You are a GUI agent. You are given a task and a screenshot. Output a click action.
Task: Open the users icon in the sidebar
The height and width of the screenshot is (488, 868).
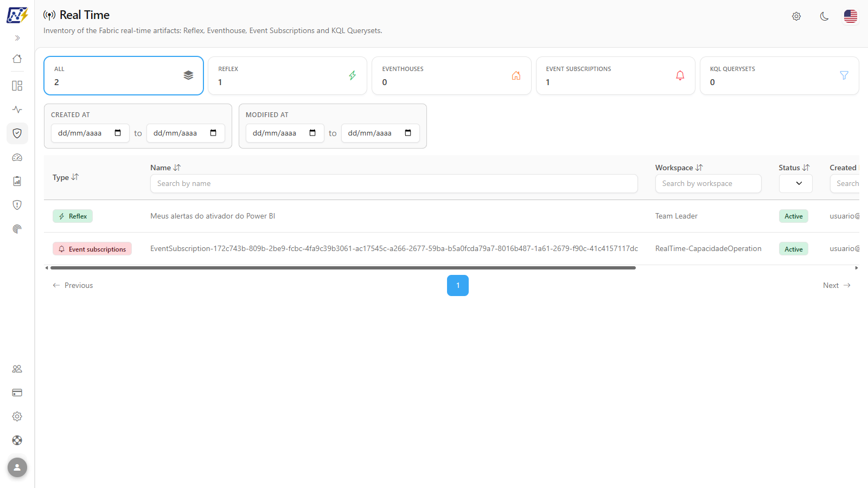pos(17,369)
